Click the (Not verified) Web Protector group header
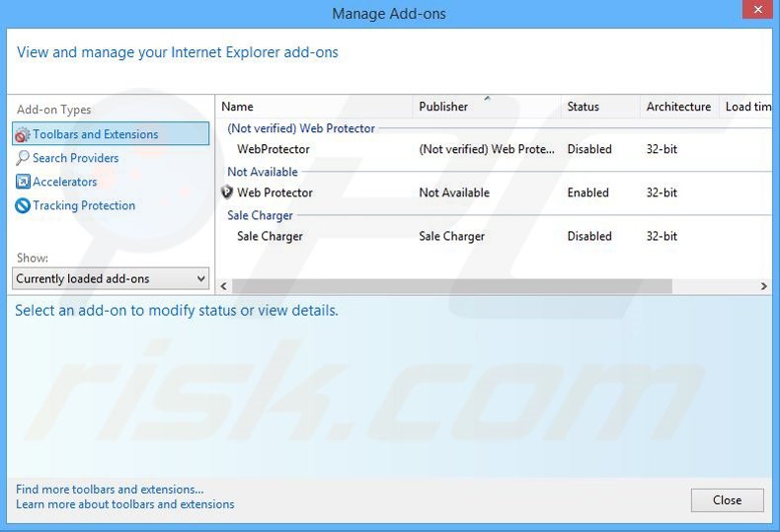780x532 pixels. 301,128
